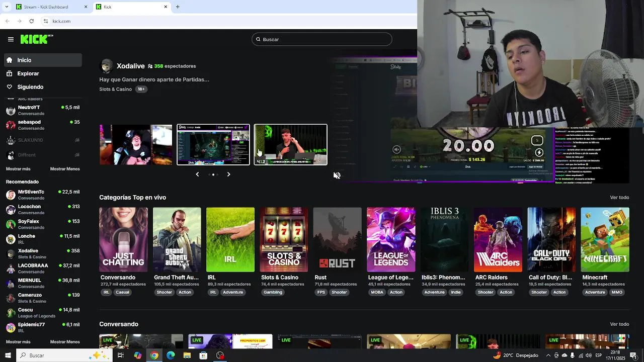The image size is (644, 362).
Task: Open the Inicio sidebar item
Action: tap(43, 60)
